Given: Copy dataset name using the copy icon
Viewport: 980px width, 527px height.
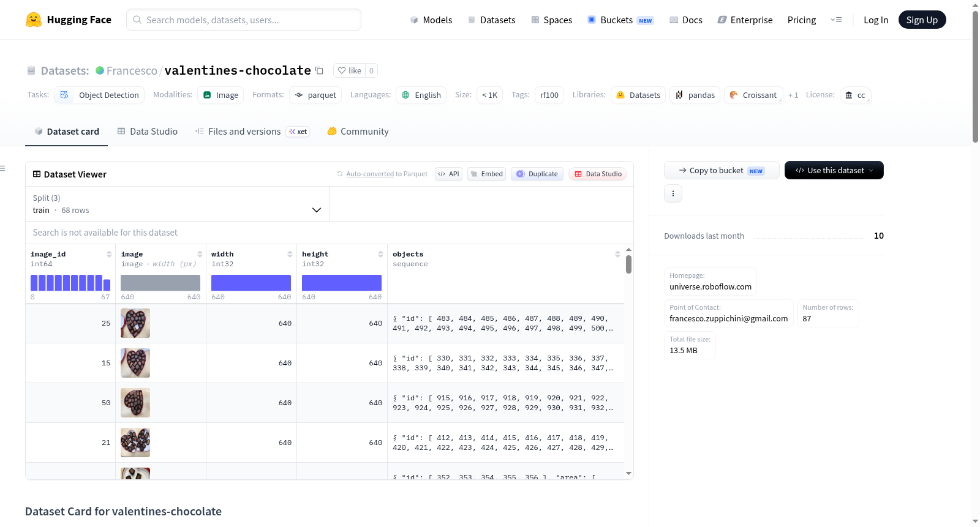Looking at the screenshot, I should 319,70.
